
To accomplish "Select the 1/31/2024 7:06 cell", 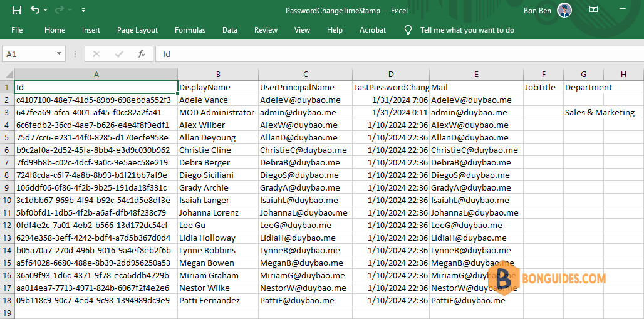I will coord(391,100).
